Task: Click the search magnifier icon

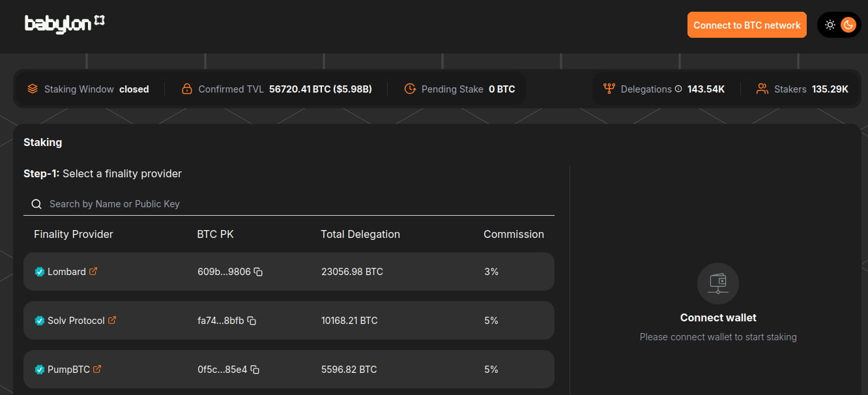Action: pyautogui.click(x=36, y=203)
